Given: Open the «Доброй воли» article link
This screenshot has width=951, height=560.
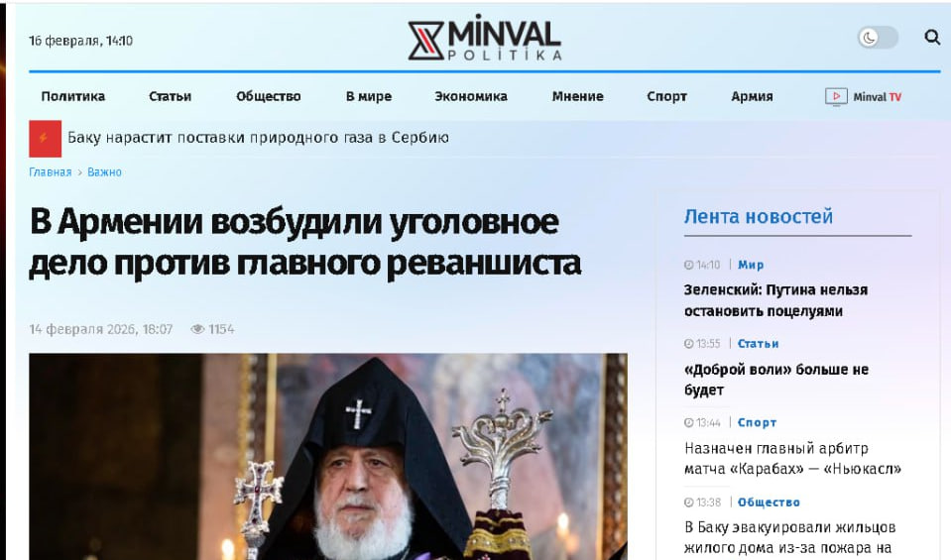Looking at the screenshot, I should [x=776, y=380].
